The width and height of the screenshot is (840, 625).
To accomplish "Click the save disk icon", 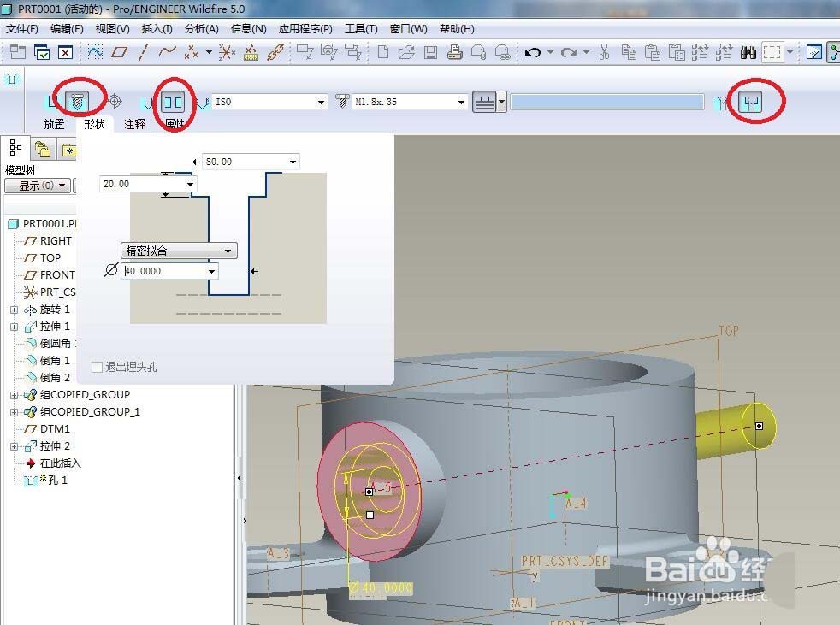I will tap(430, 52).
